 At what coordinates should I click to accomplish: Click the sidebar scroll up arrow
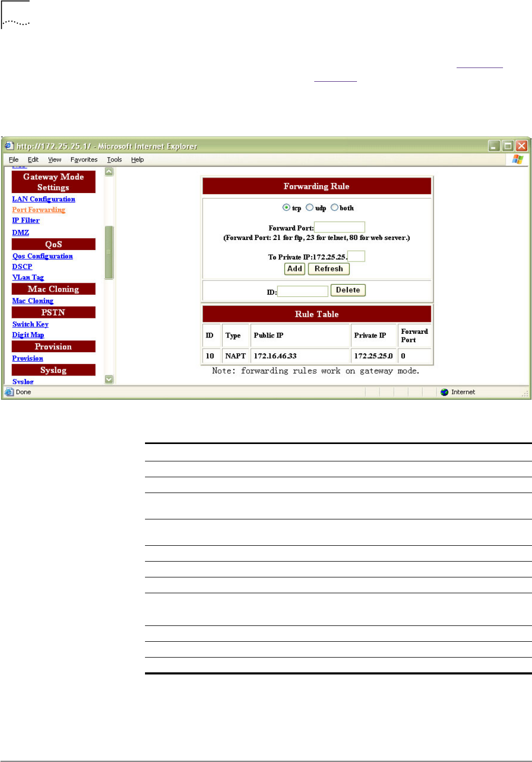point(109,171)
